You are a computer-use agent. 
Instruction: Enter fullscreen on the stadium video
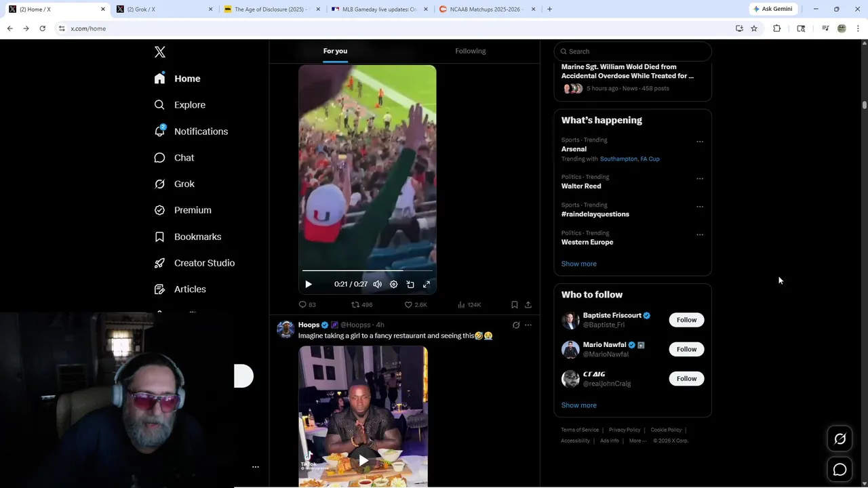[427, 285]
